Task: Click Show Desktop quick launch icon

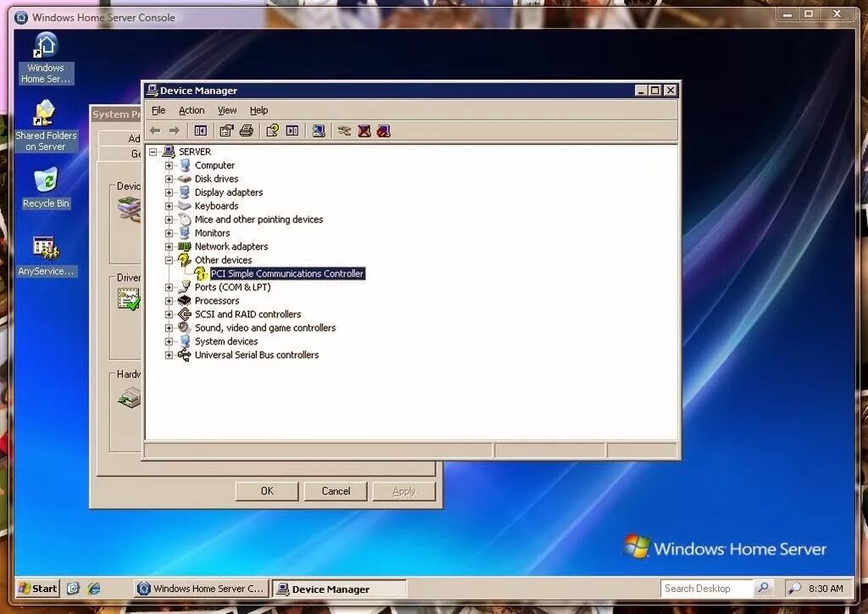Action: pos(74,589)
